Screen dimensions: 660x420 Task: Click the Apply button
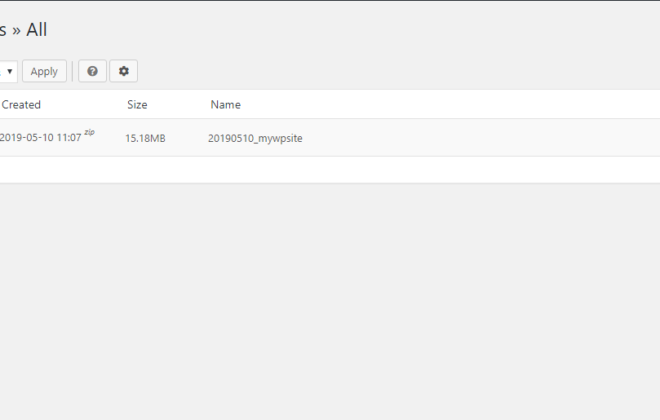click(x=44, y=71)
